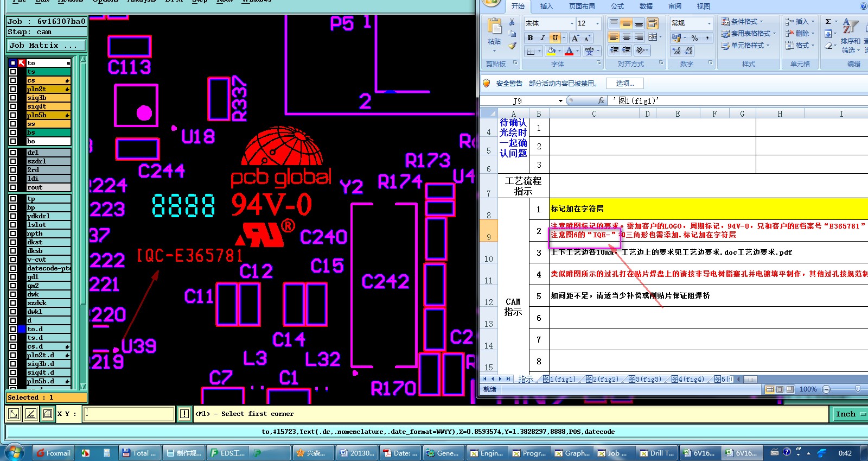868x461 pixels.
Task: Open the 套用表格格式 table format dropdown
Action: click(x=749, y=34)
